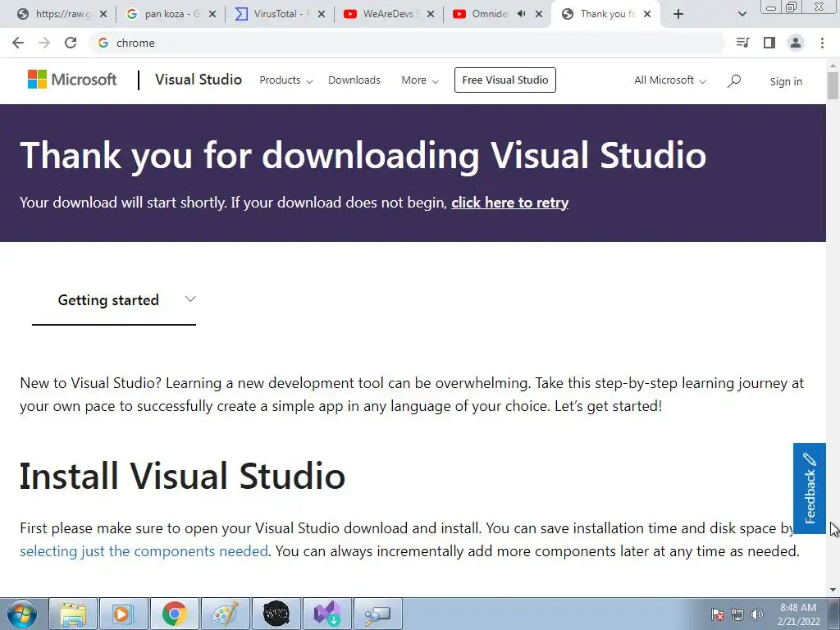Open the Feedback side button
Viewport: 840px width, 630px height.
[810, 488]
